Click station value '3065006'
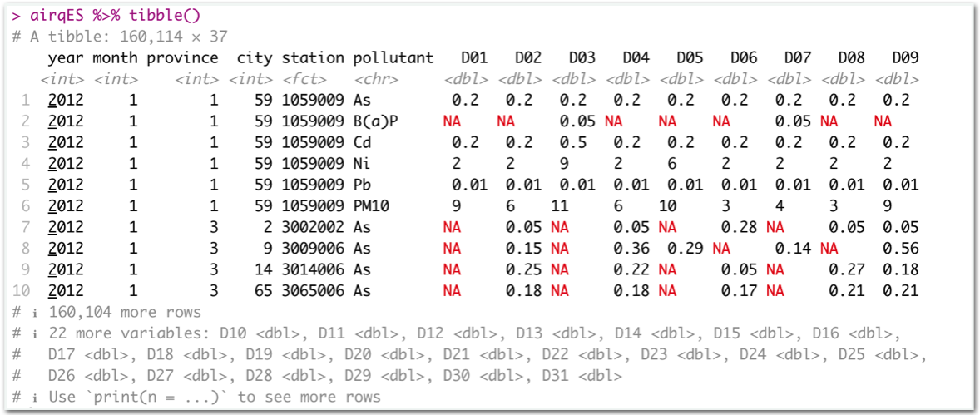 [313, 290]
